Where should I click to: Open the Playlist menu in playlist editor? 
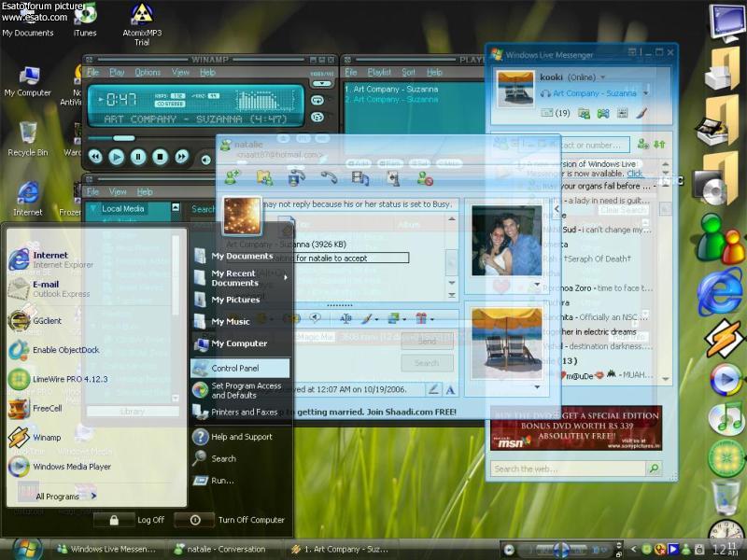[379, 72]
